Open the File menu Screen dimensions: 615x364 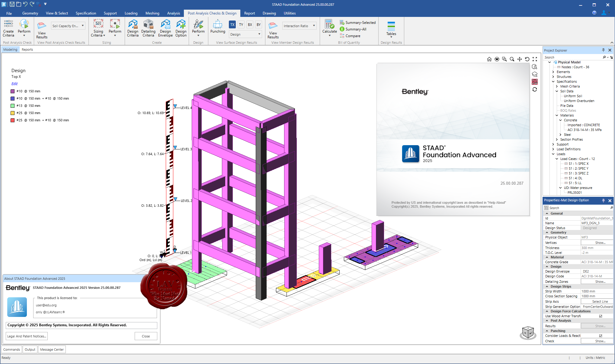click(9, 13)
